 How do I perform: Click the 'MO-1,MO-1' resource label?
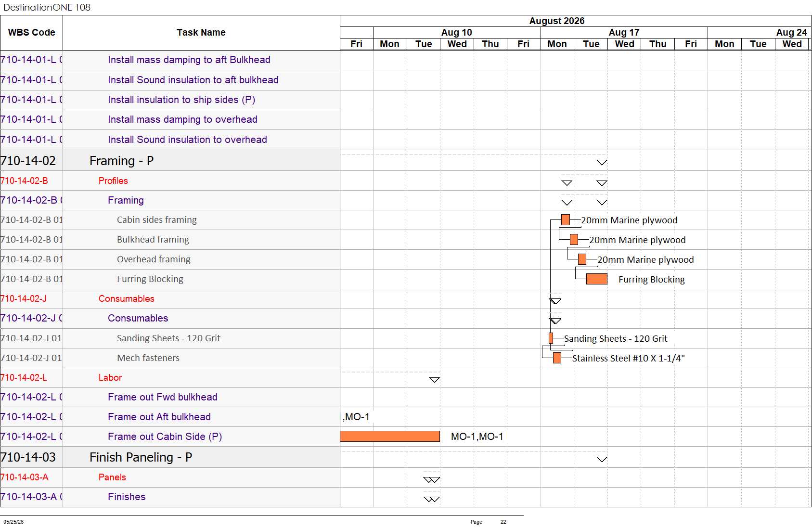477,437
